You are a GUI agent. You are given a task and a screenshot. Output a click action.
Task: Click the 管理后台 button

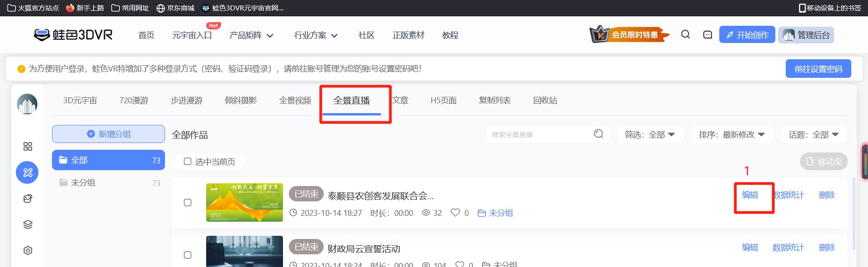[x=806, y=35]
